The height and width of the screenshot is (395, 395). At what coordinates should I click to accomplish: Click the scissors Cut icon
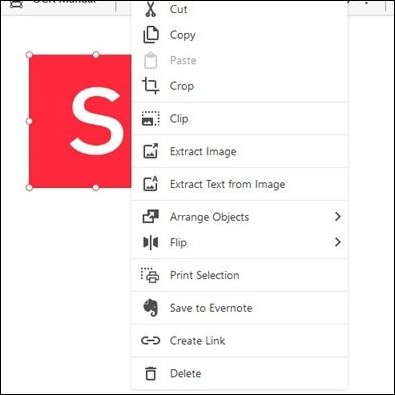pos(150,9)
